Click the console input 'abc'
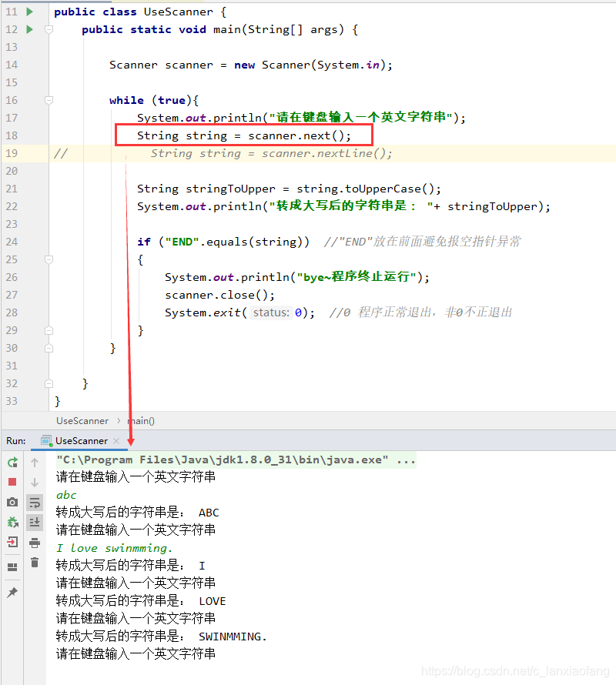This screenshot has width=616, height=685. pyautogui.click(x=66, y=495)
